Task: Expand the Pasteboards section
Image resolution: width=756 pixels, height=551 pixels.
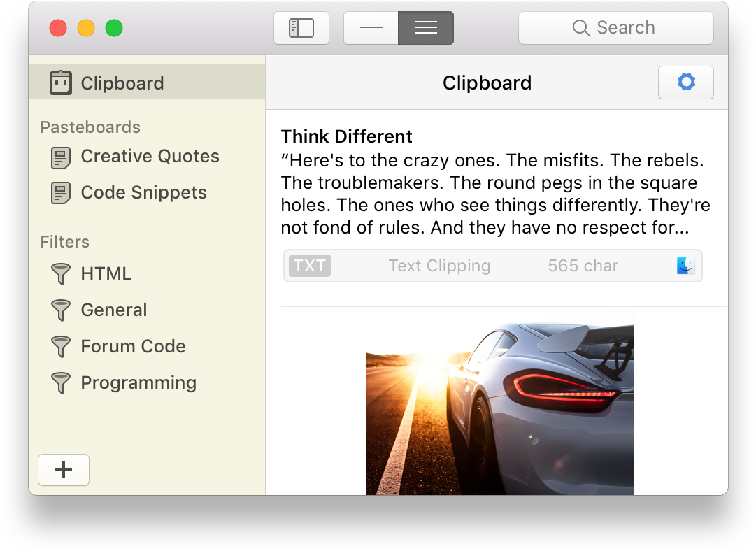Action: pyautogui.click(x=90, y=127)
